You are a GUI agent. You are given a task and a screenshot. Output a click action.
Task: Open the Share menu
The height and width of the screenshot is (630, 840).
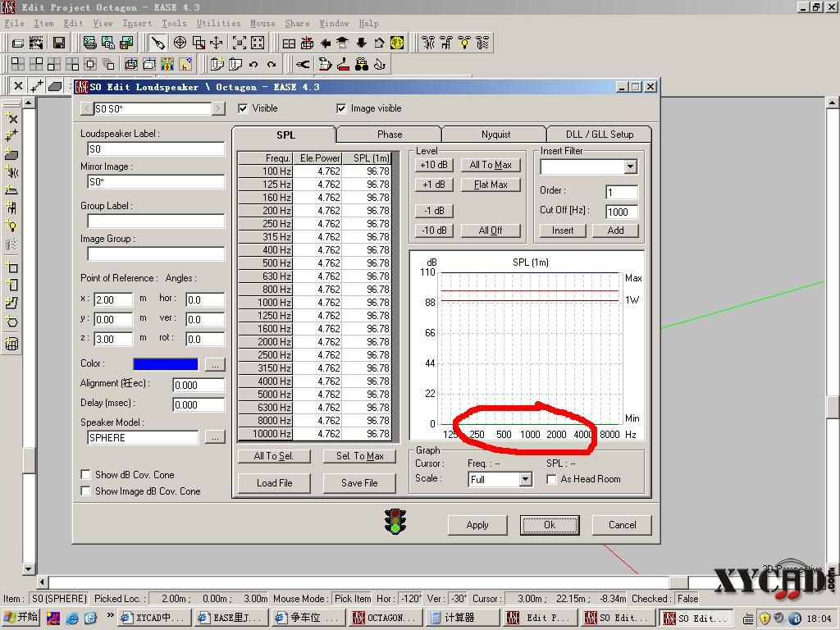coord(297,23)
